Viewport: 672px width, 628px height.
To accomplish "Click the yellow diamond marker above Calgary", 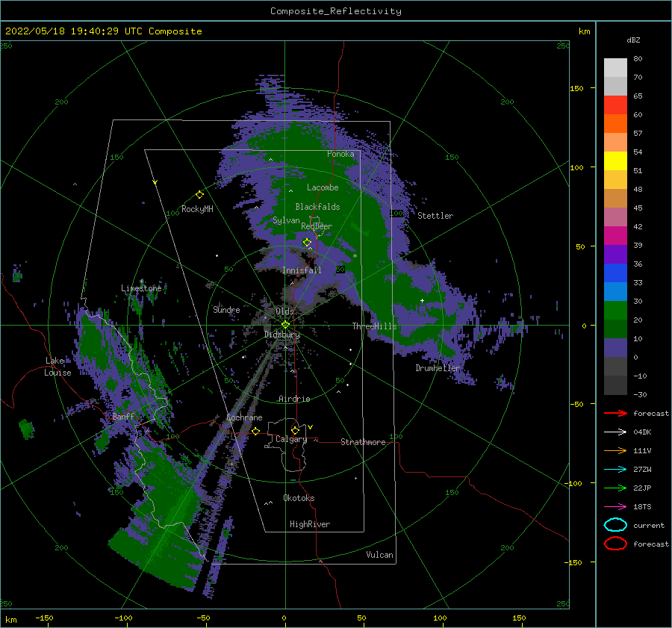I will pyautogui.click(x=295, y=430).
